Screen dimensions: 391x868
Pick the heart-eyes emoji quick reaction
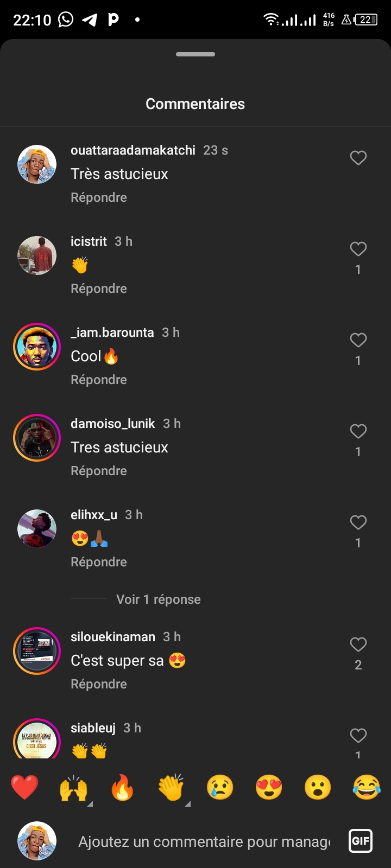click(269, 787)
